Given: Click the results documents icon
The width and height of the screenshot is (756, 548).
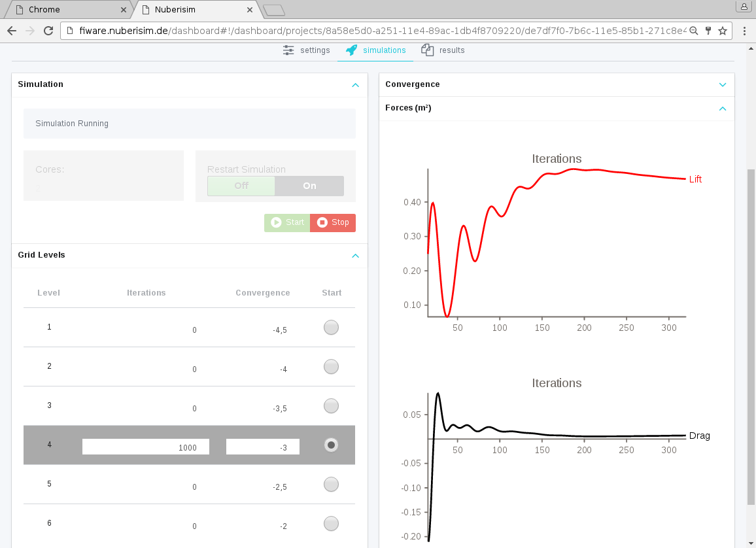Looking at the screenshot, I should click(428, 50).
